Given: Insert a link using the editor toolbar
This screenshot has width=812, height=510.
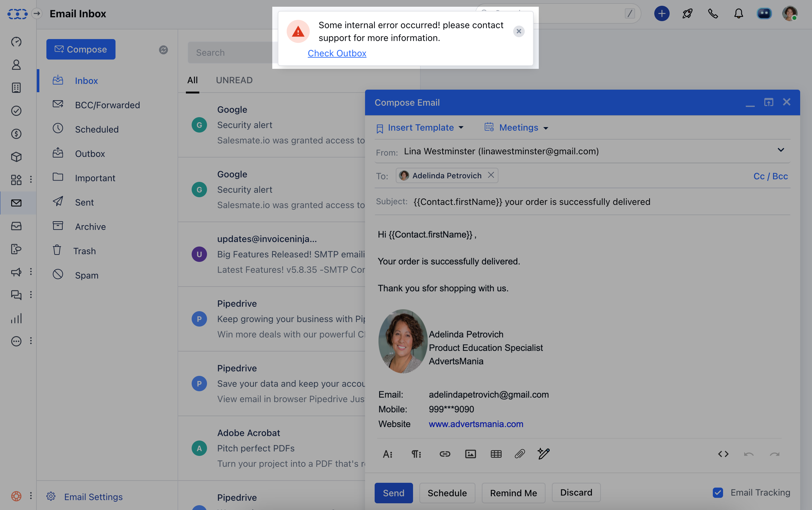Looking at the screenshot, I should point(445,454).
